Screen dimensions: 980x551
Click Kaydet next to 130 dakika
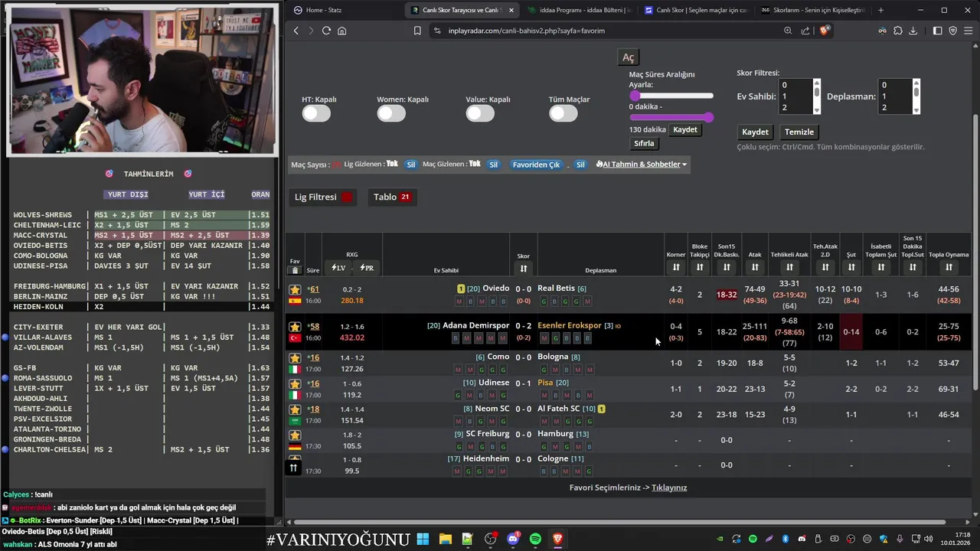(685, 130)
